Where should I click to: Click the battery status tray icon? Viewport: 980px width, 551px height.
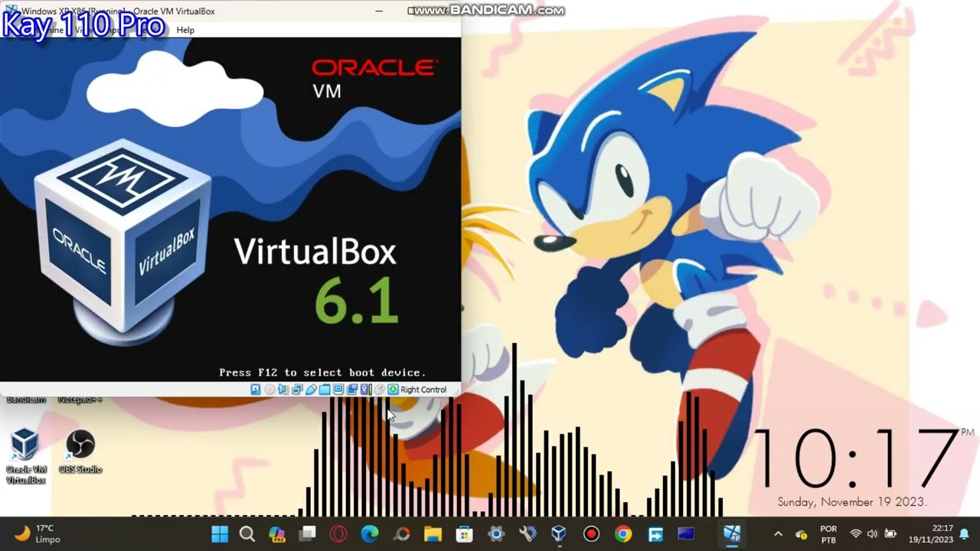point(890,533)
